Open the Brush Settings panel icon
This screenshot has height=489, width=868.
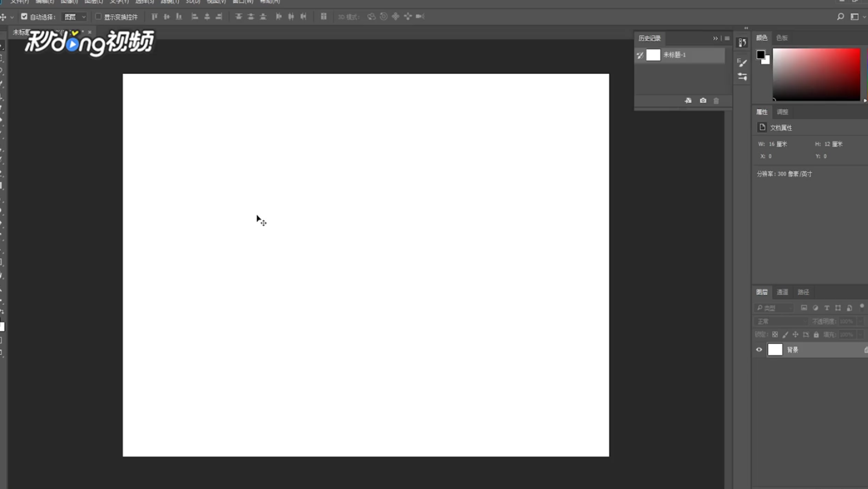click(x=742, y=62)
